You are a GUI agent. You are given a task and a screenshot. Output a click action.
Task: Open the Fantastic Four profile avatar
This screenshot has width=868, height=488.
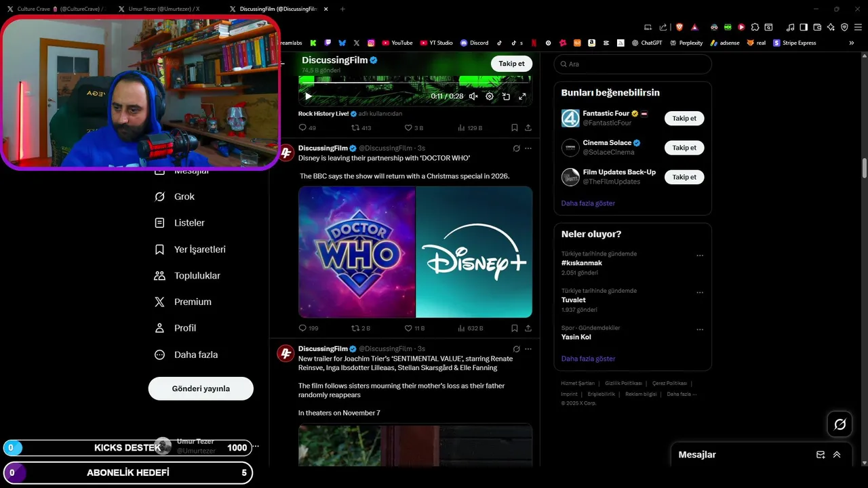570,119
